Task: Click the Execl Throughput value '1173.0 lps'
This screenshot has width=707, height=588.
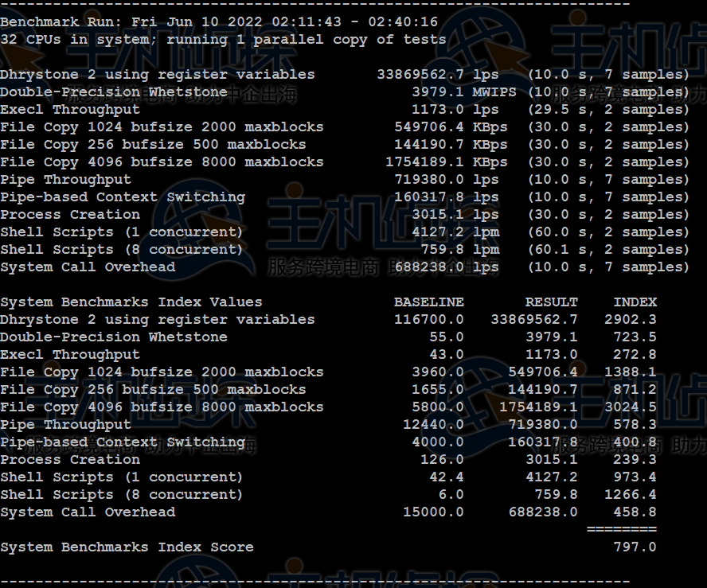Action: pos(455,110)
